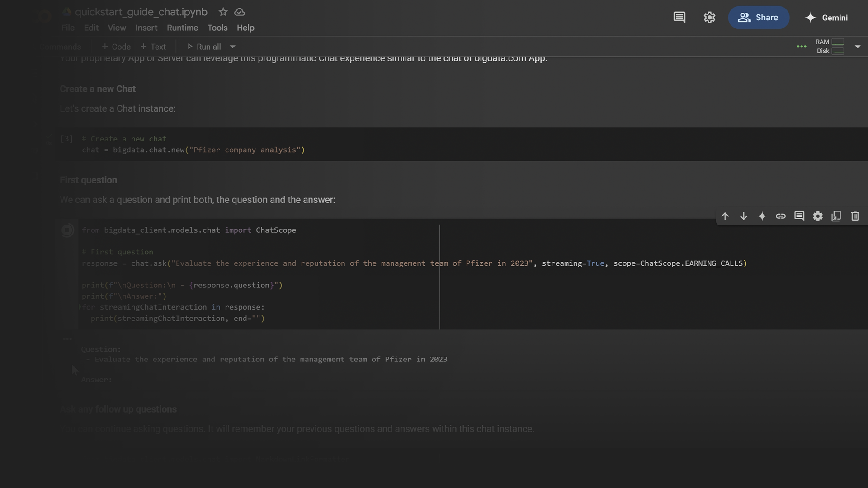
Task: Open the Runtime menu
Action: pyautogui.click(x=182, y=28)
